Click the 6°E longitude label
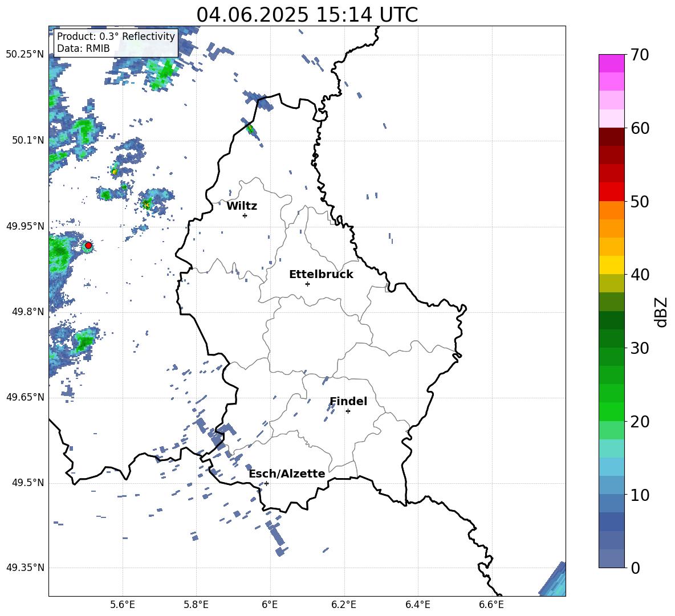 coord(270,605)
